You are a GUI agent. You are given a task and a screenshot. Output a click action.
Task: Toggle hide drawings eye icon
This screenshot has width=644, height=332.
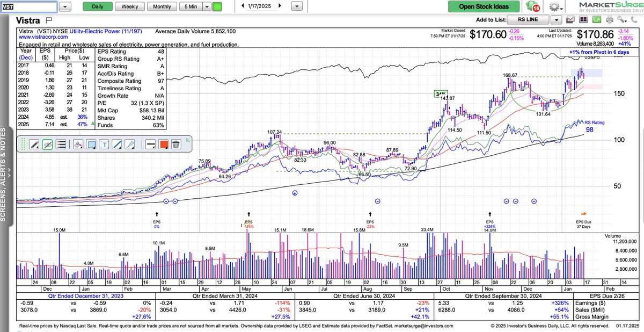[x=47, y=144]
